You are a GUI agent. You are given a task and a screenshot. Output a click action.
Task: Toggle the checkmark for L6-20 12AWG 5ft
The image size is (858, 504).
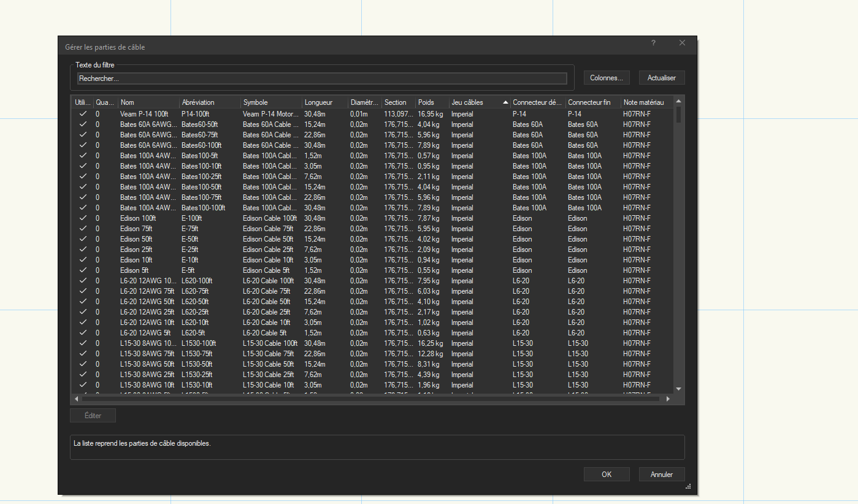[82, 333]
